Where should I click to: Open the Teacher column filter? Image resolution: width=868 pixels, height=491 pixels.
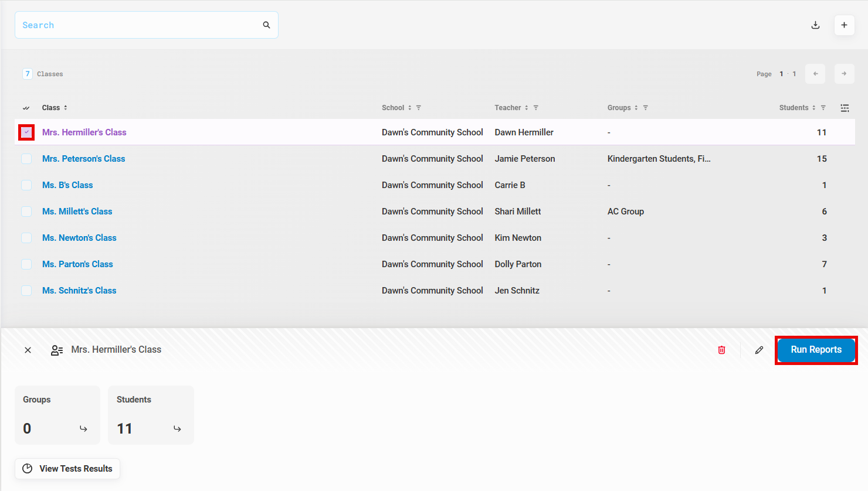point(536,108)
